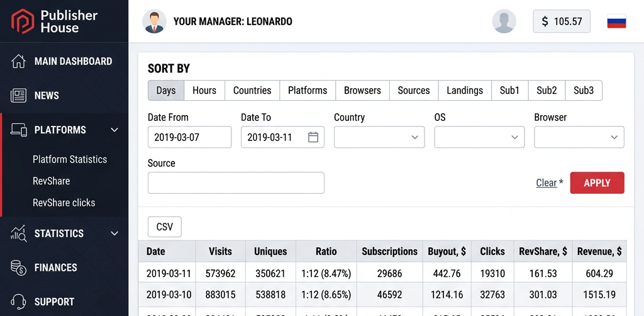Select the Browsers sort tab
Screen dimensions: 644x316
(362, 91)
